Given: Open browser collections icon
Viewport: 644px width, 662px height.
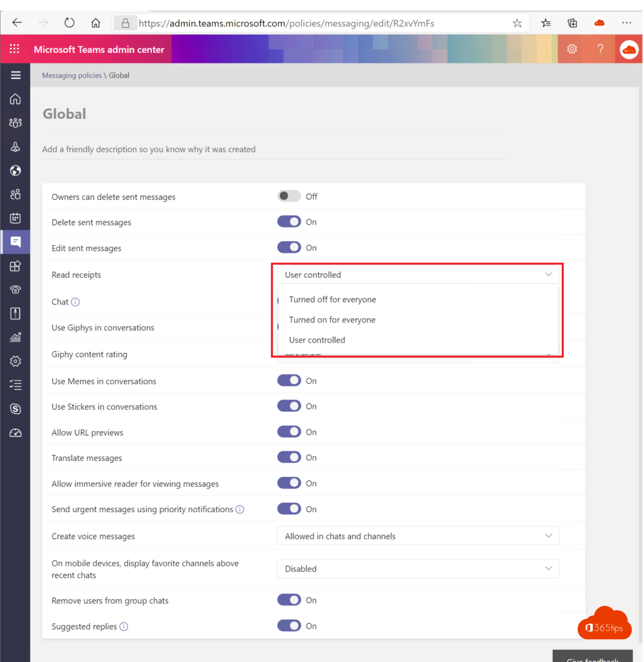Looking at the screenshot, I should 572,23.
